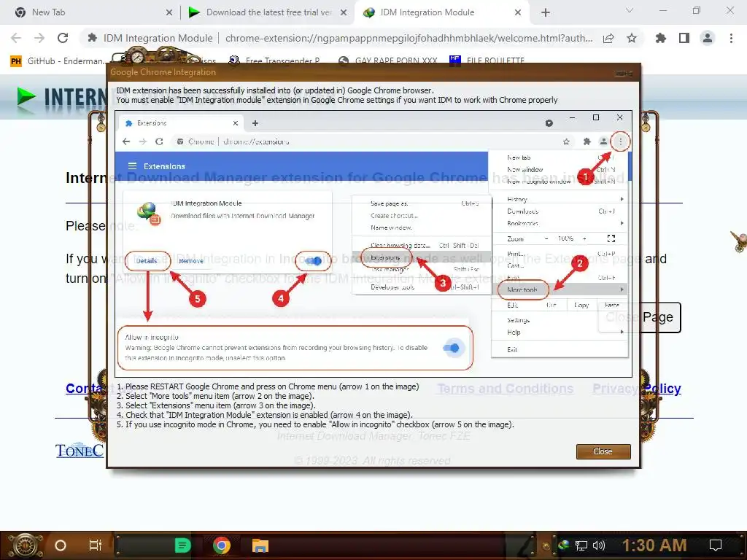Open the network tray icon

coord(581,545)
